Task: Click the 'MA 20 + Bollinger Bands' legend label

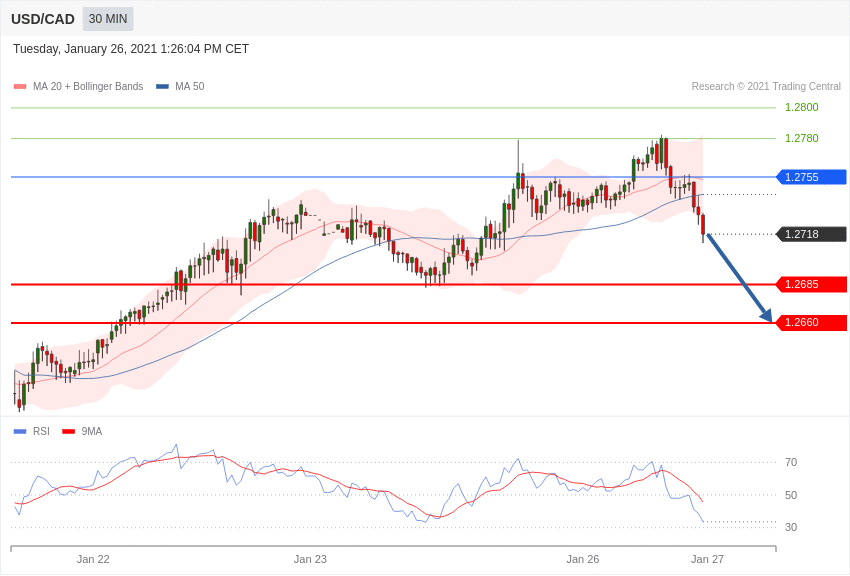Action: (88, 86)
